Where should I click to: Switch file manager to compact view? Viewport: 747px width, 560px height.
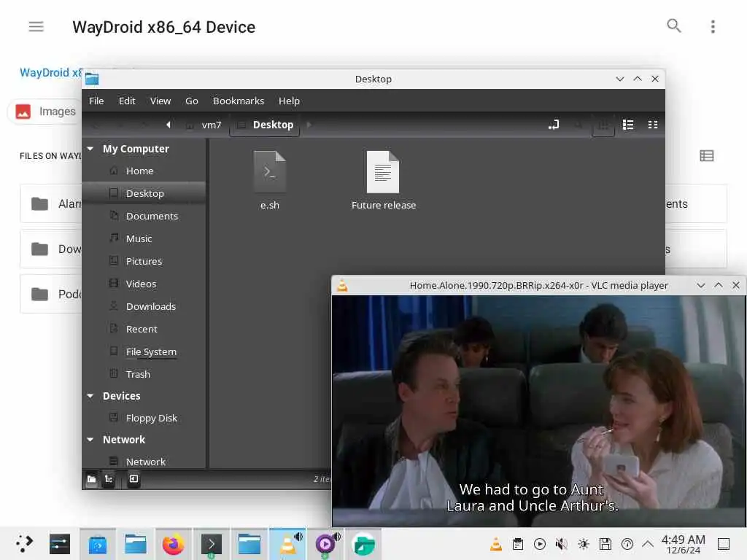click(653, 125)
